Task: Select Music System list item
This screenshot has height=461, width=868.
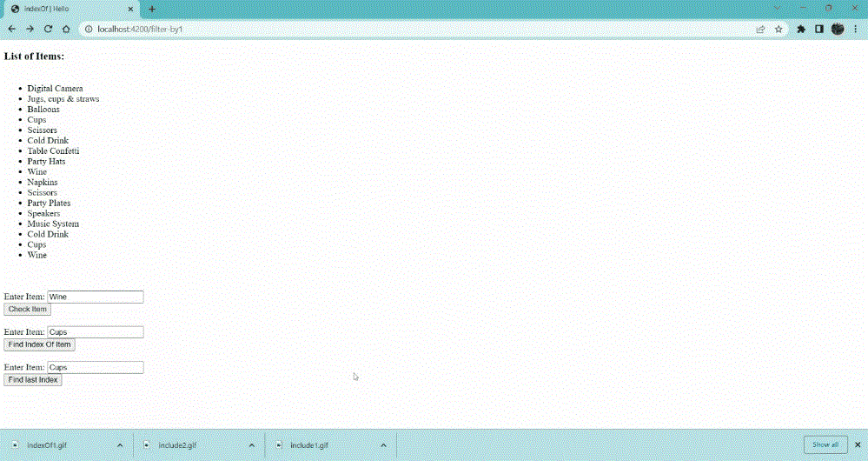Action: [x=53, y=224]
